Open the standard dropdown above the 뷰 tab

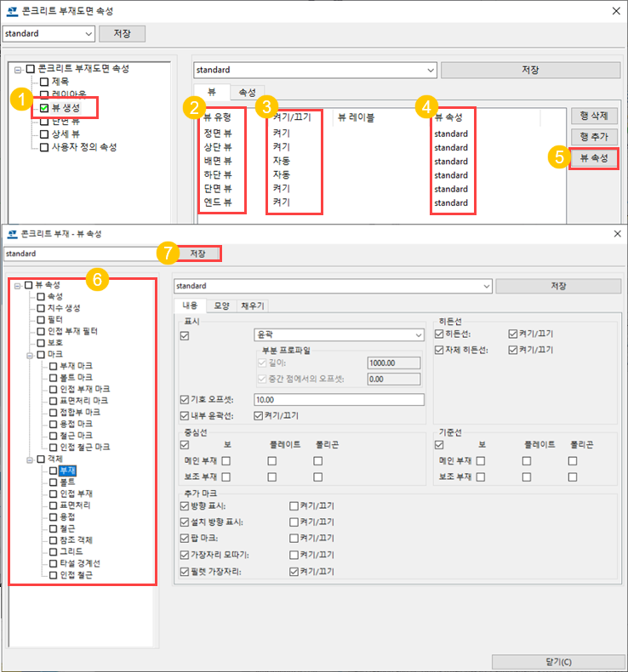click(315, 70)
